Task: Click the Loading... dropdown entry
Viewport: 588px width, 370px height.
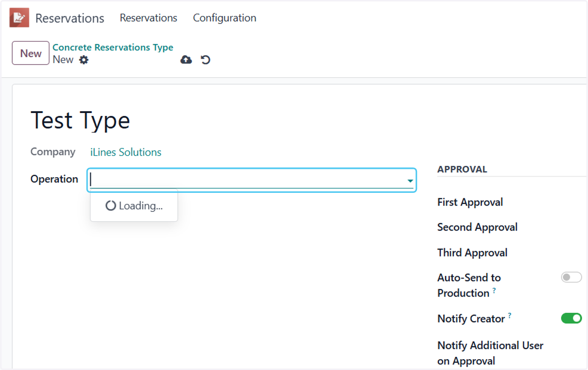Action: click(x=134, y=206)
